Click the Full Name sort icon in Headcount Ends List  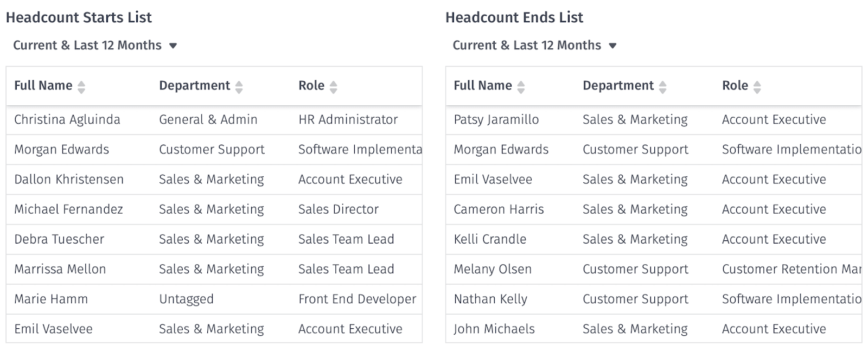click(x=522, y=86)
